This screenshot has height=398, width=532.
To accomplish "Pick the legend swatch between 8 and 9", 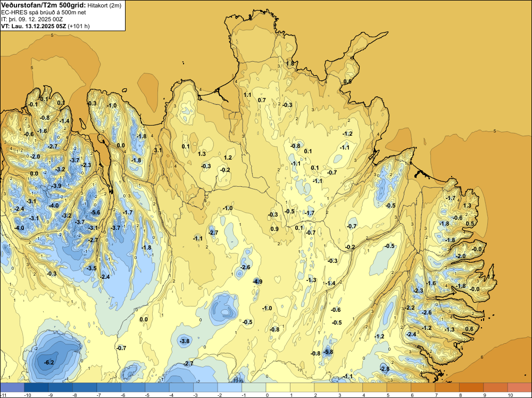I will 471,387.
